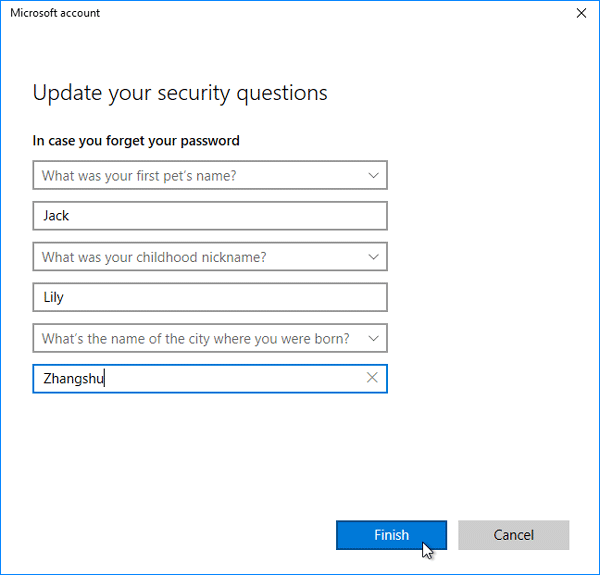Select the "What was your first pet's name?" question text
Image resolution: width=600 pixels, height=575 pixels.
click(145, 175)
